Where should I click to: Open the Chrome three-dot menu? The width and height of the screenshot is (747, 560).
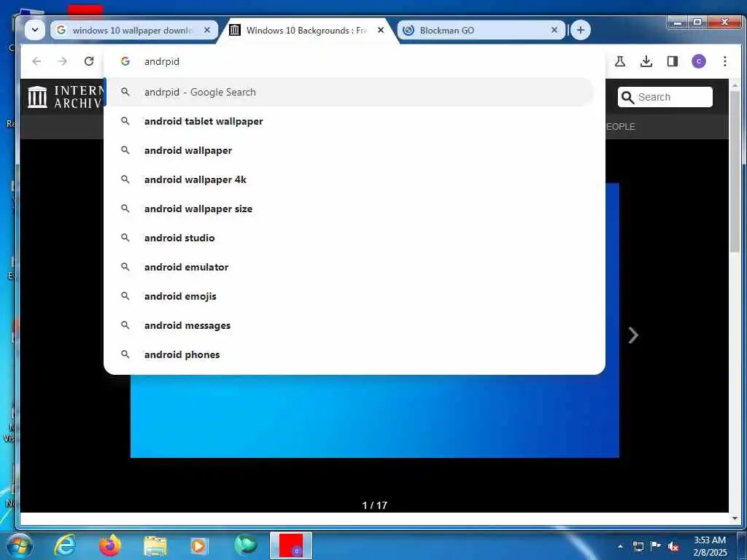724,61
